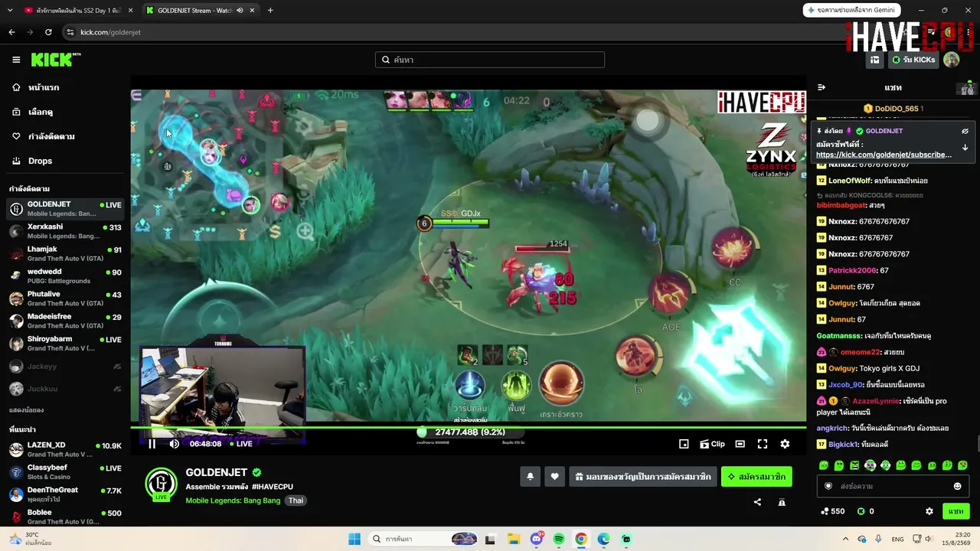Gift subscriptions to GOLDENJET
This screenshot has height=551, width=980.
click(x=643, y=477)
